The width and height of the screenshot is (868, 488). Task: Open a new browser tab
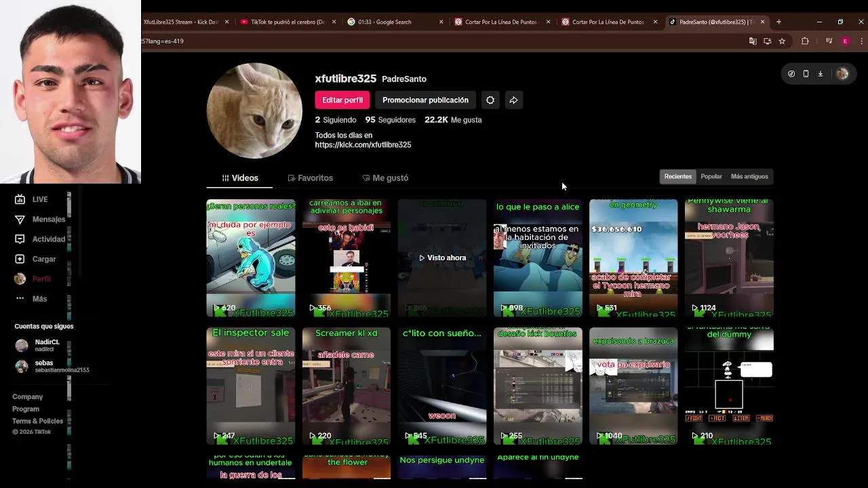pyautogui.click(x=778, y=22)
